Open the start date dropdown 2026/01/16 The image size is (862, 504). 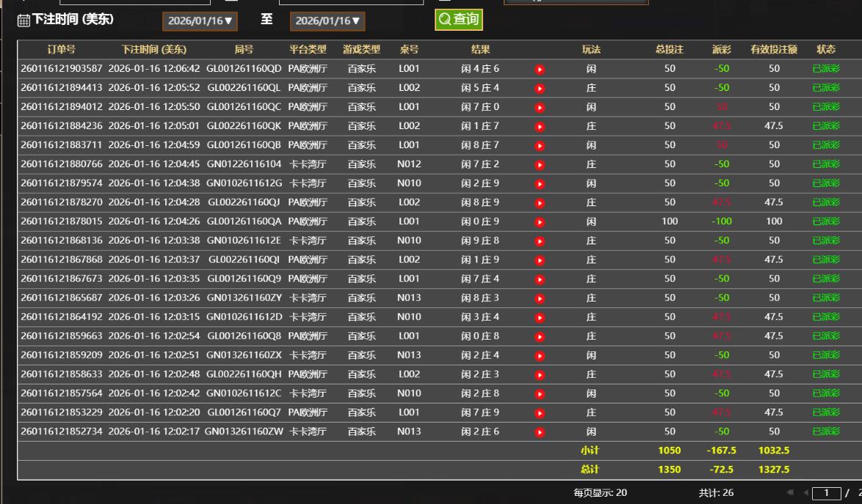point(200,21)
